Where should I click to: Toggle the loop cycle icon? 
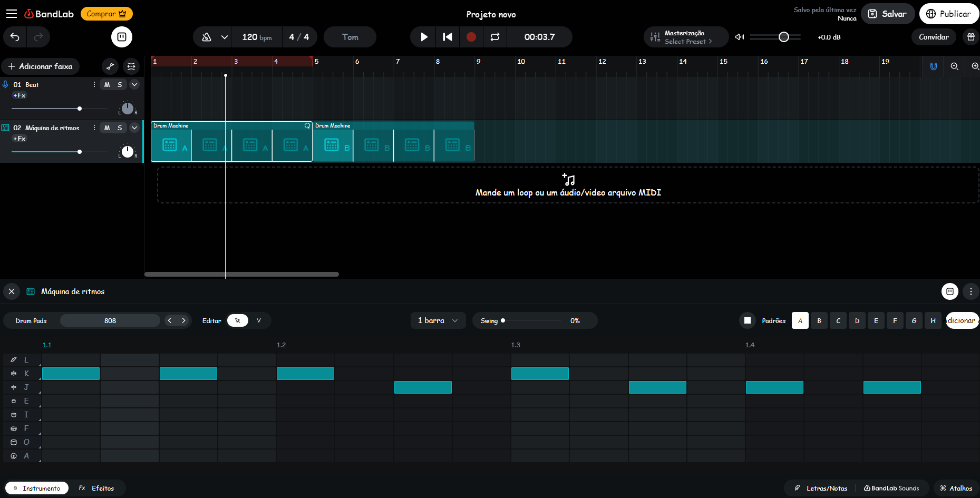[494, 37]
